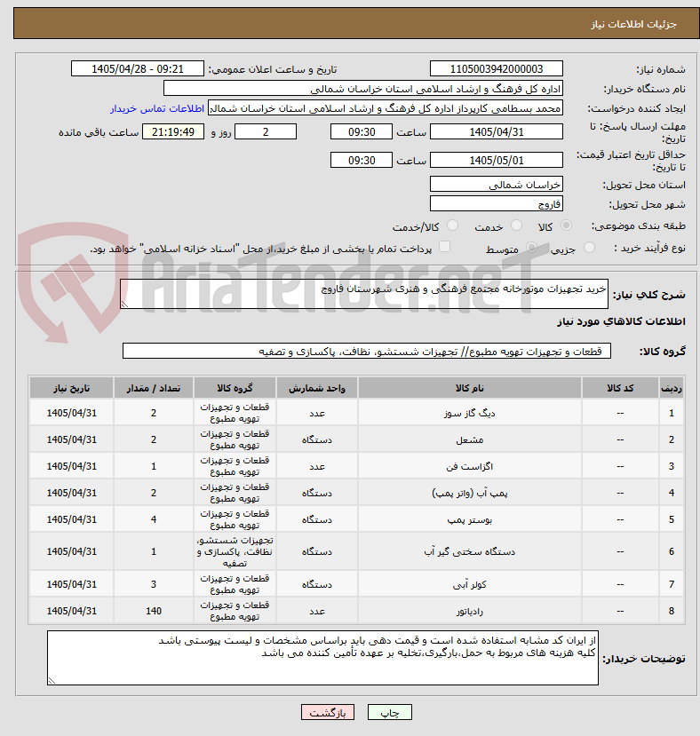Viewport: 700px width, 736px height.
Task: Select the متوسط purchase type radio
Action: click(x=532, y=248)
